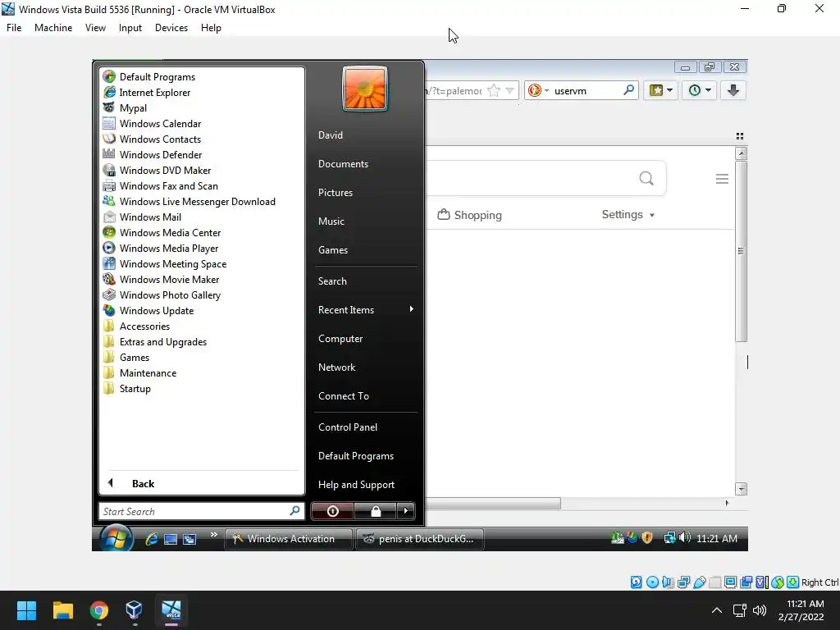840x630 pixels.
Task: Open Help and Support
Action: tap(356, 484)
